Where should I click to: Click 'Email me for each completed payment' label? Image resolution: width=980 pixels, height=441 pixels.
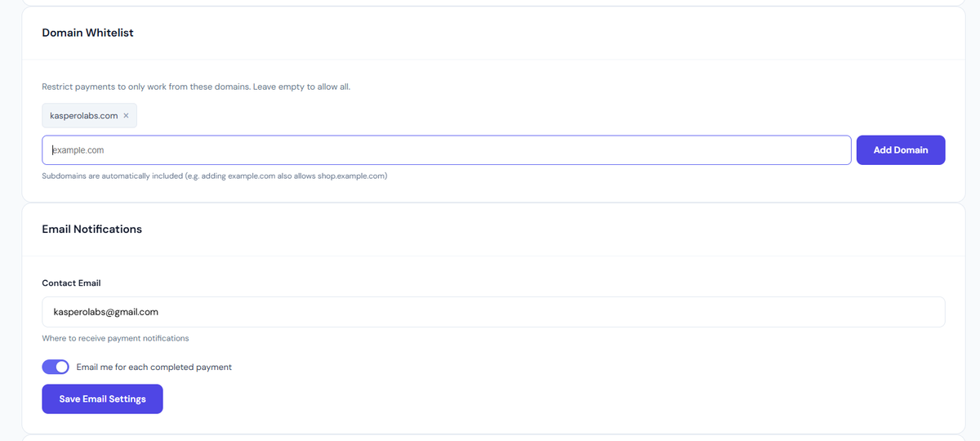pyautogui.click(x=154, y=367)
